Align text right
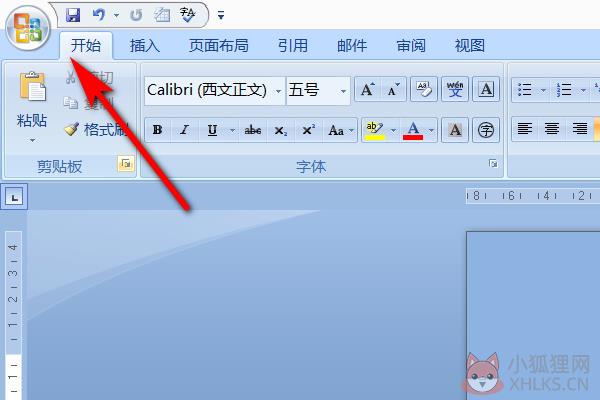 click(x=579, y=129)
